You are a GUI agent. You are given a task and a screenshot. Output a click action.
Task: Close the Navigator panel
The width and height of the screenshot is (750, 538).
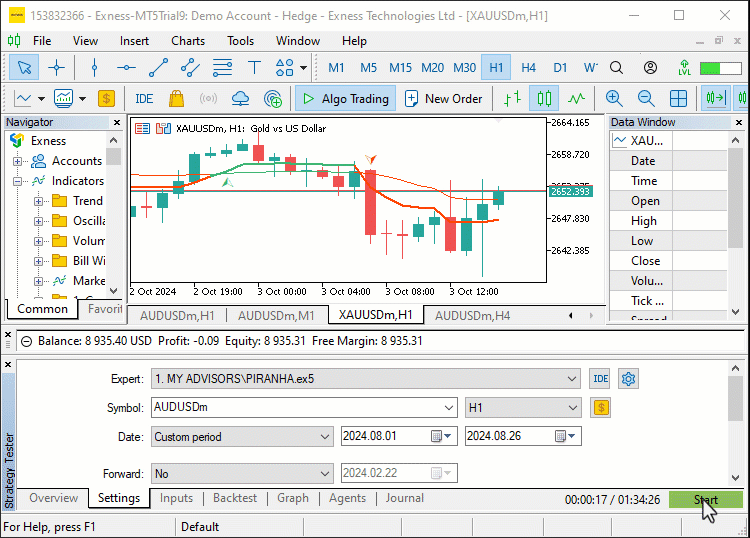[x=117, y=122]
